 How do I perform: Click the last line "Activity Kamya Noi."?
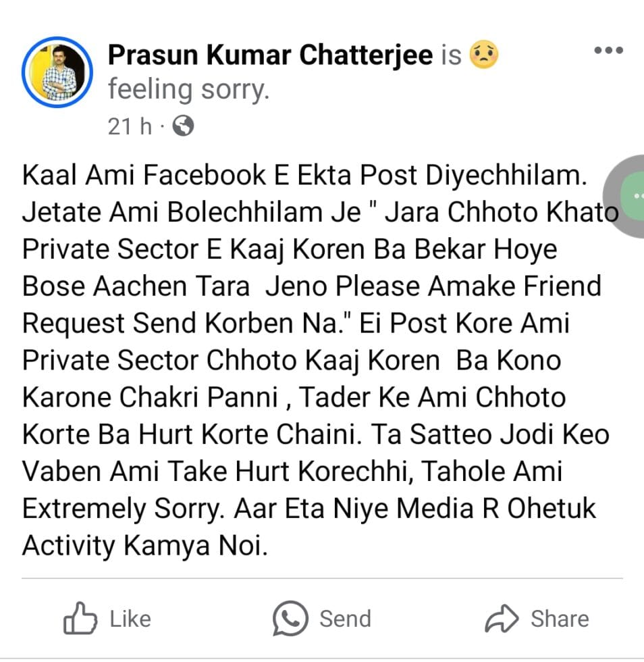click(x=144, y=546)
